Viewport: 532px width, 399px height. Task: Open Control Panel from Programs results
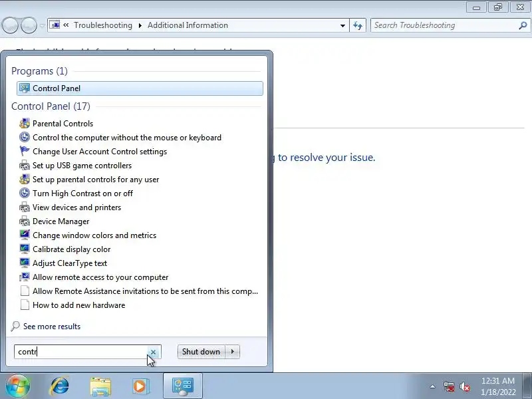coord(140,88)
